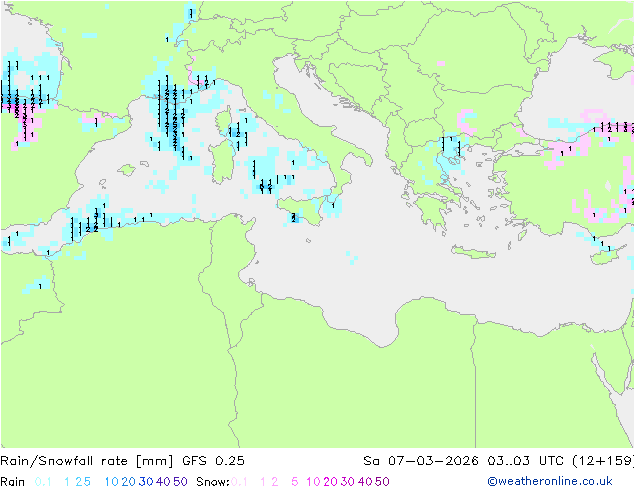Click the weatheronline.co.uk copyright link

[550, 481]
